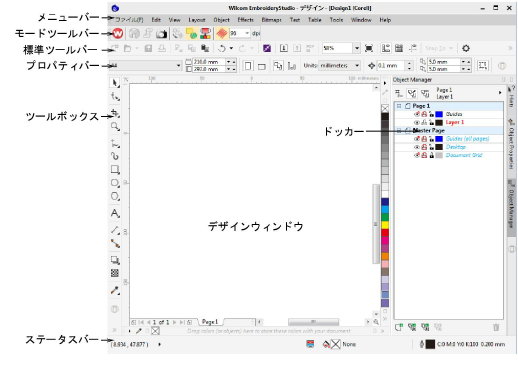Viewport: 518px width, 368px height.
Task: Select the Transparency checkerboard tool
Action: pos(115,273)
